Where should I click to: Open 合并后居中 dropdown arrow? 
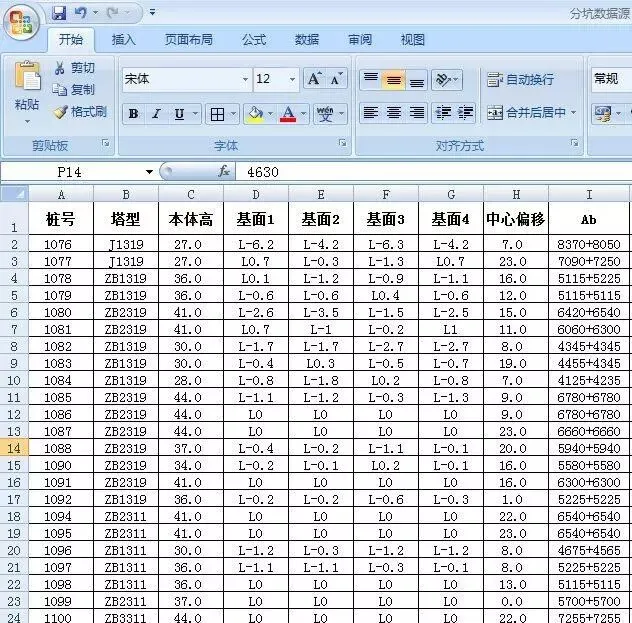pos(573,112)
